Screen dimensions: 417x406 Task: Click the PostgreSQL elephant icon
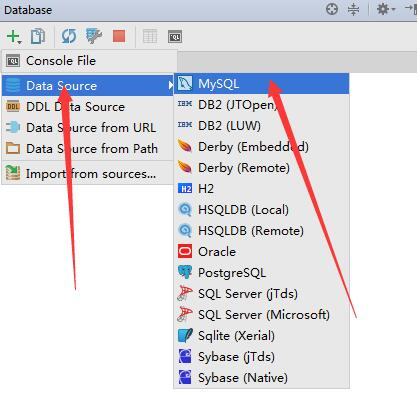tap(185, 272)
